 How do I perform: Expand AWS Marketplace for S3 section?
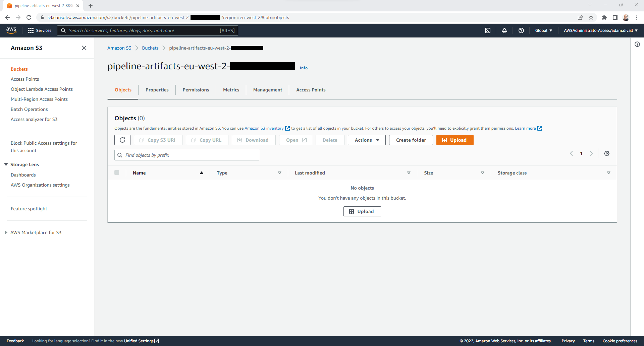click(6, 232)
